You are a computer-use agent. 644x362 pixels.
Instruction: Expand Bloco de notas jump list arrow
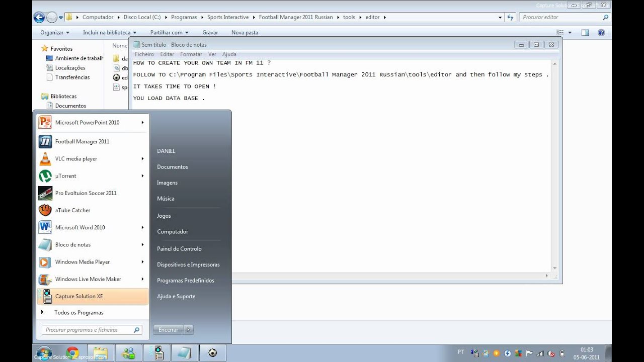(142, 245)
